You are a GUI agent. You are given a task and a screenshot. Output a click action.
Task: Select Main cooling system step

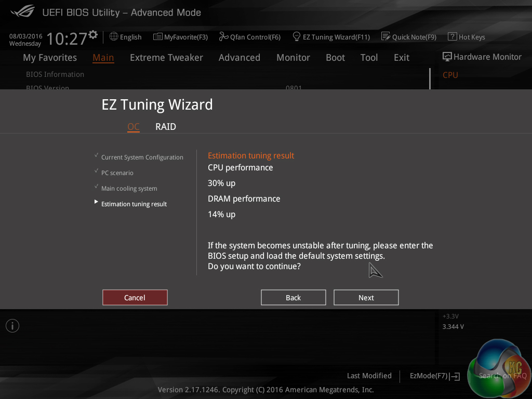click(129, 188)
